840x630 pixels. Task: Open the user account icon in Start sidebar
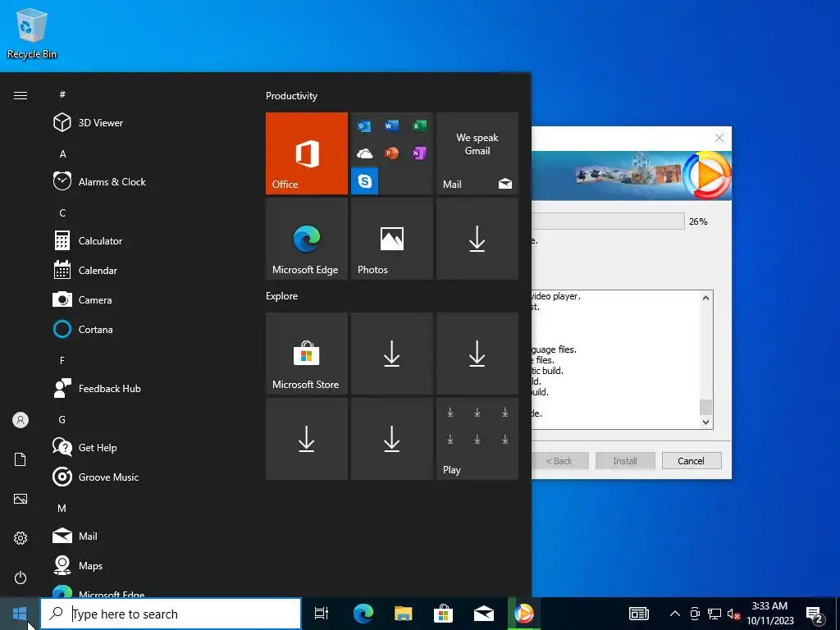(21, 420)
